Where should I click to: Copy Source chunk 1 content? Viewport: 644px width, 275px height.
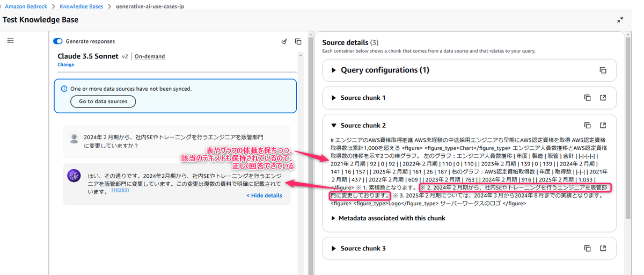coord(588,98)
